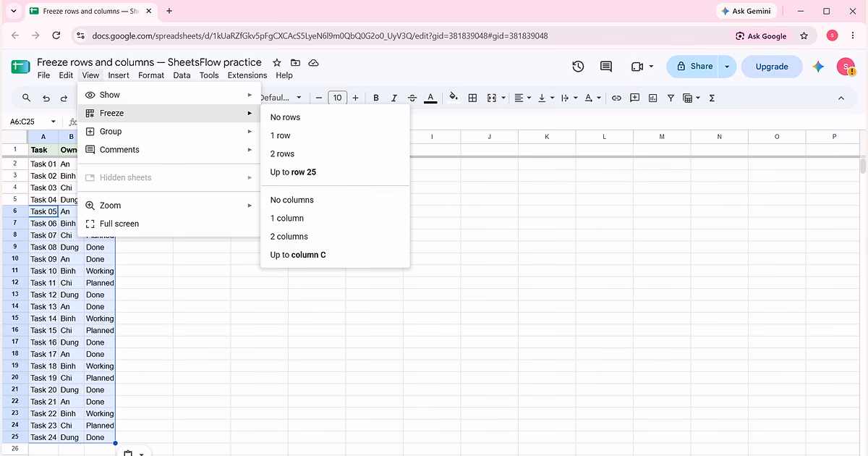Open the Share options dropdown arrow

[x=728, y=67]
